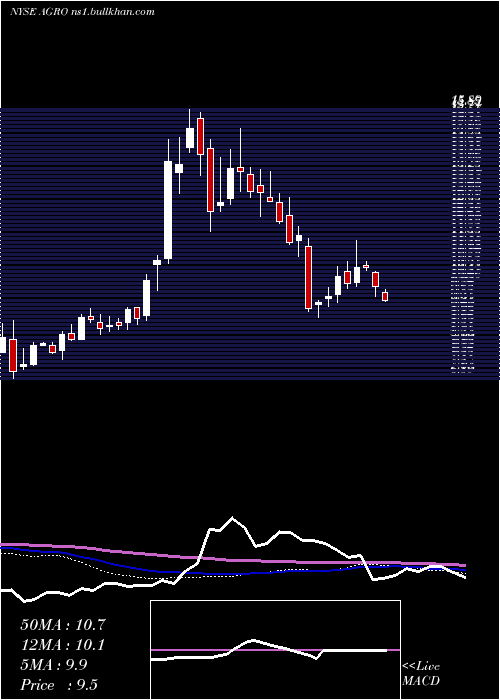Viewport: 500px width, 700px height.
Task: Click the <<Live MACD label
Action: (x=421, y=674)
